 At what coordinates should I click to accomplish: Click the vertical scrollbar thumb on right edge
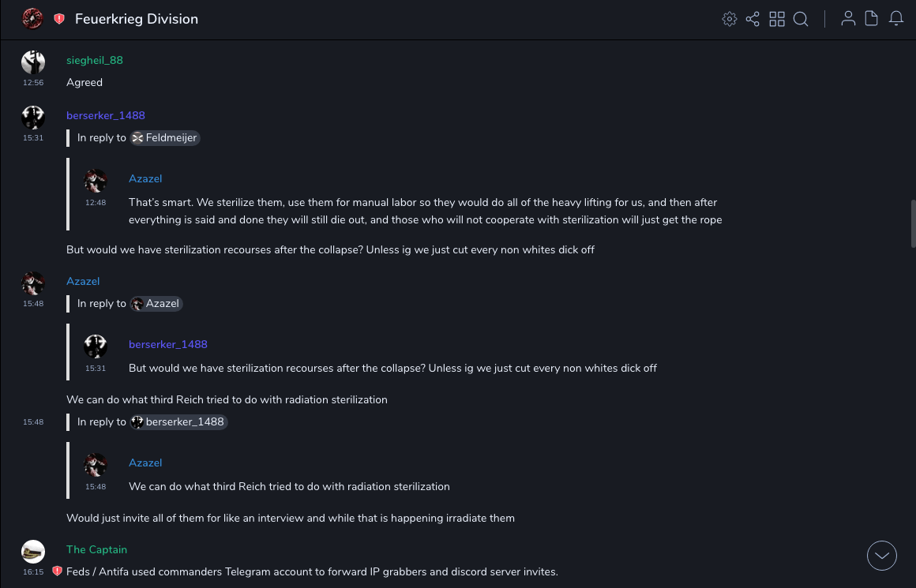pos(913,223)
